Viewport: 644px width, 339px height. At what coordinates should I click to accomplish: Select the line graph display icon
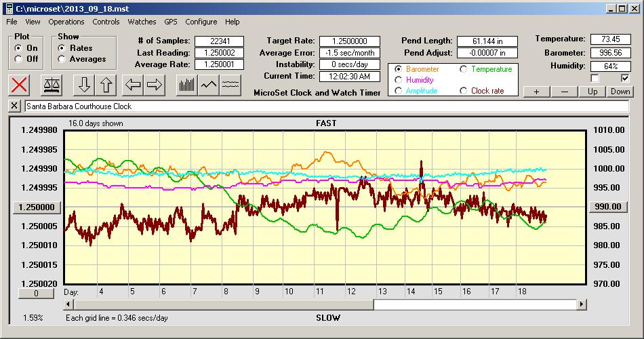[x=209, y=85]
